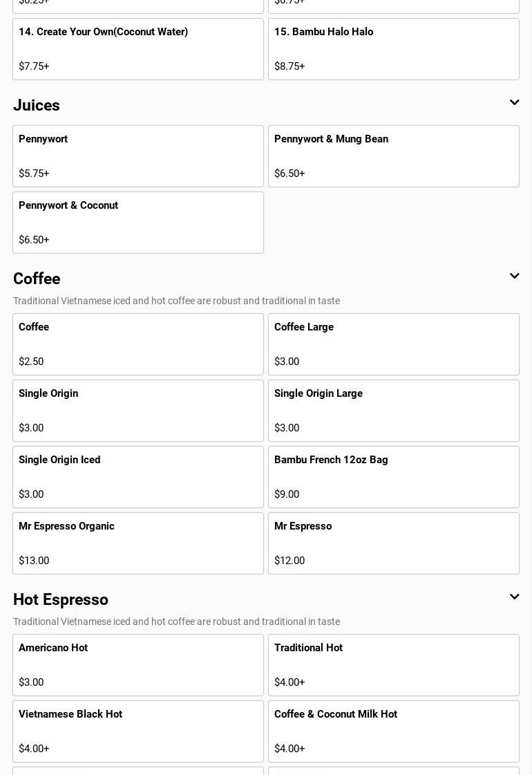Collapse the Hot Espresso section chevron

pos(514,597)
